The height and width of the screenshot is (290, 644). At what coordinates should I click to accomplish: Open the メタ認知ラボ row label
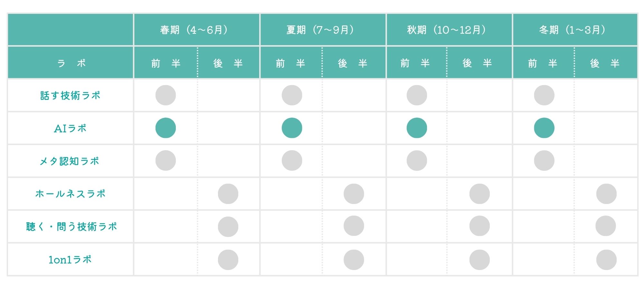click(x=70, y=161)
